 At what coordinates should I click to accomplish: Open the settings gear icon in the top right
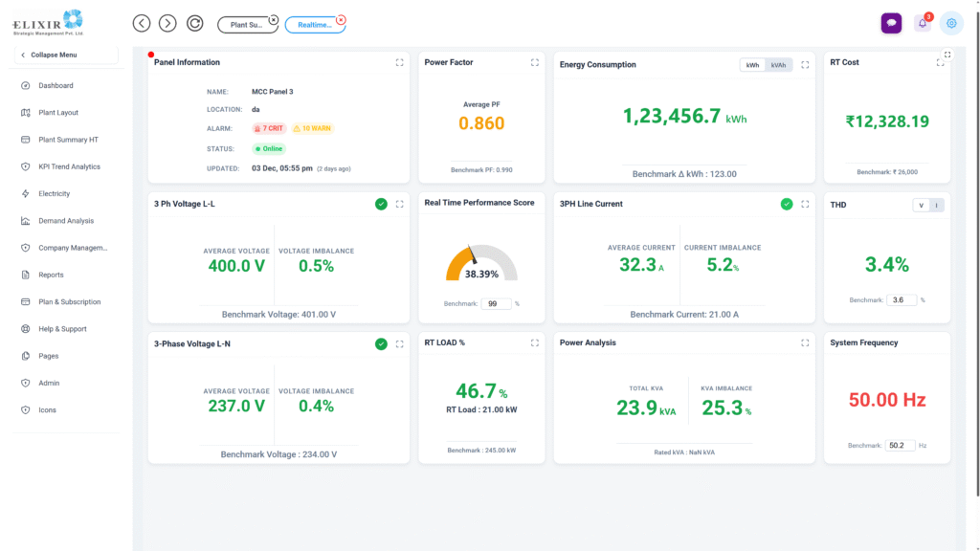coord(951,23)
